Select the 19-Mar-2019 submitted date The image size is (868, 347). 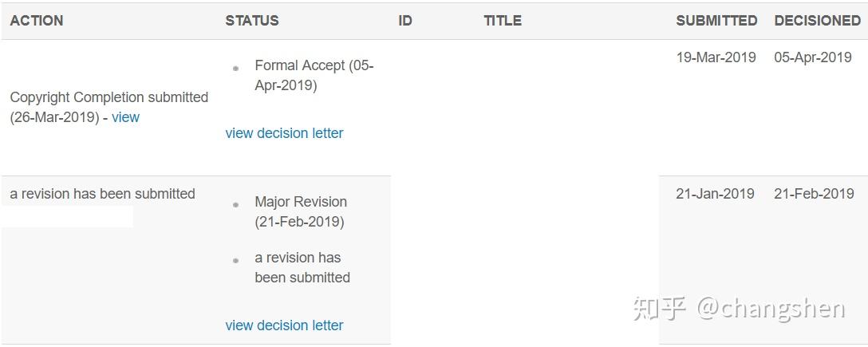tap(716, 57)
